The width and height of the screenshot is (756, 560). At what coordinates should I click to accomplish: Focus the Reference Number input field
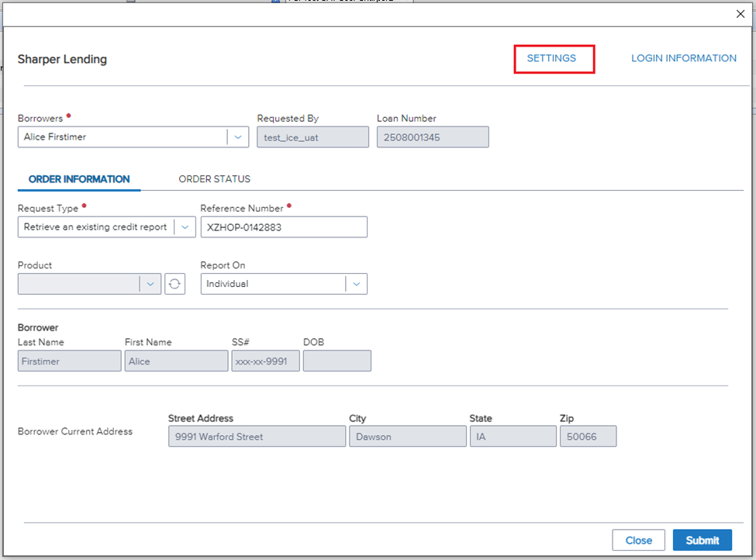[x=284, y=226]
